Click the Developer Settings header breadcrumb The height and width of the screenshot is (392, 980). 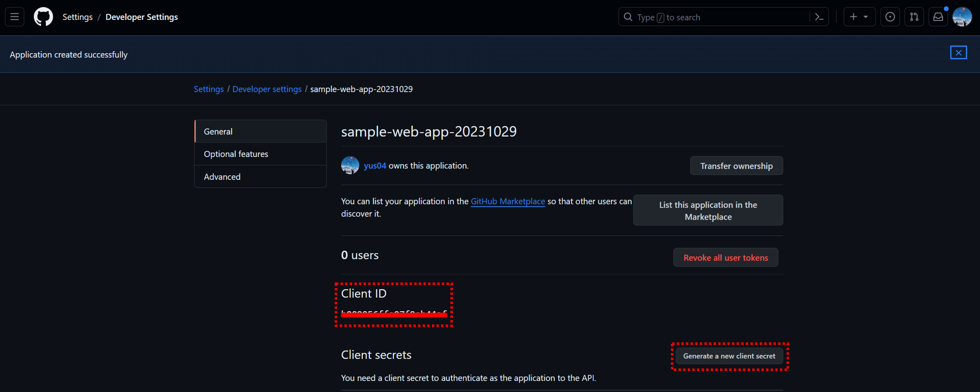[142, 17]
